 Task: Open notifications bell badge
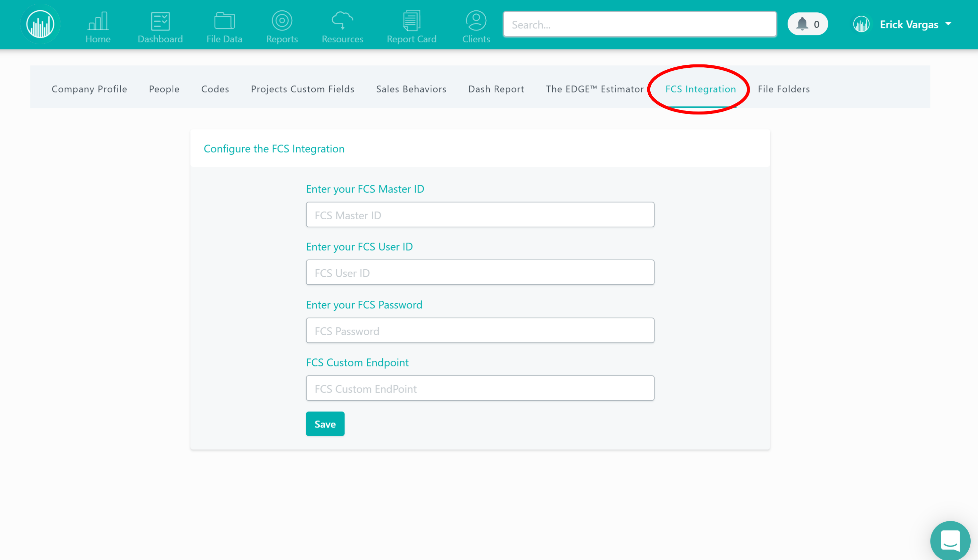coord(808,24)
